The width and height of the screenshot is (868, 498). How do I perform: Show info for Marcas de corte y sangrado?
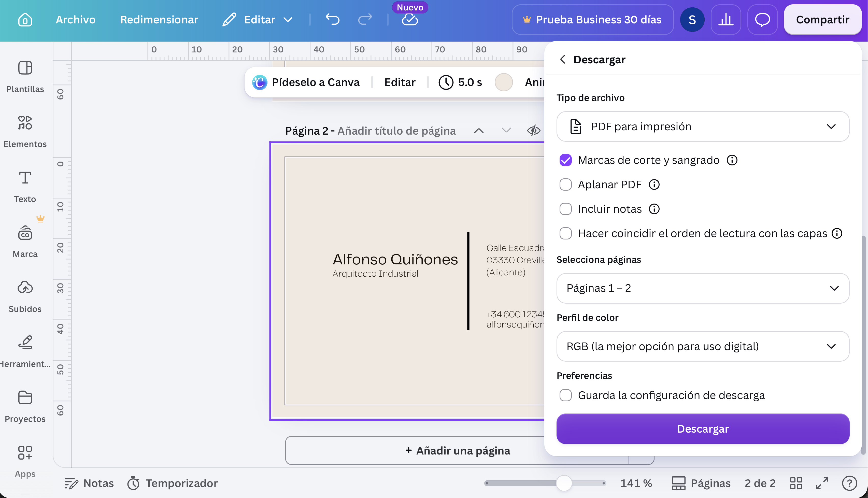coord(732,160)
